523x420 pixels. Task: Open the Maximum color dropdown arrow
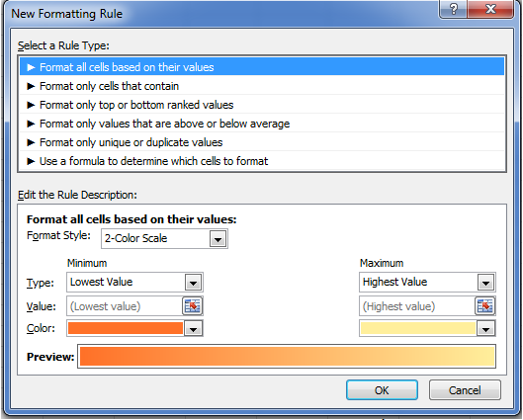[485, 329]
